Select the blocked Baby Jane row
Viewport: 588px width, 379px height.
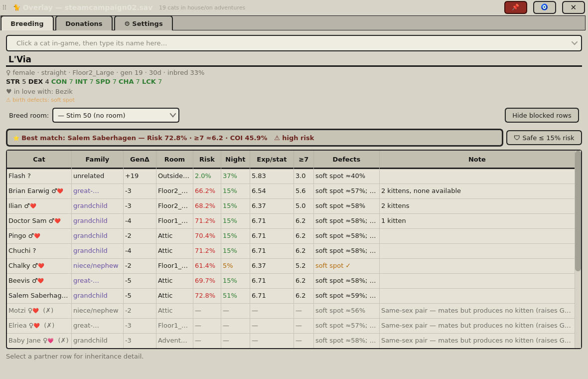[291, 341]
